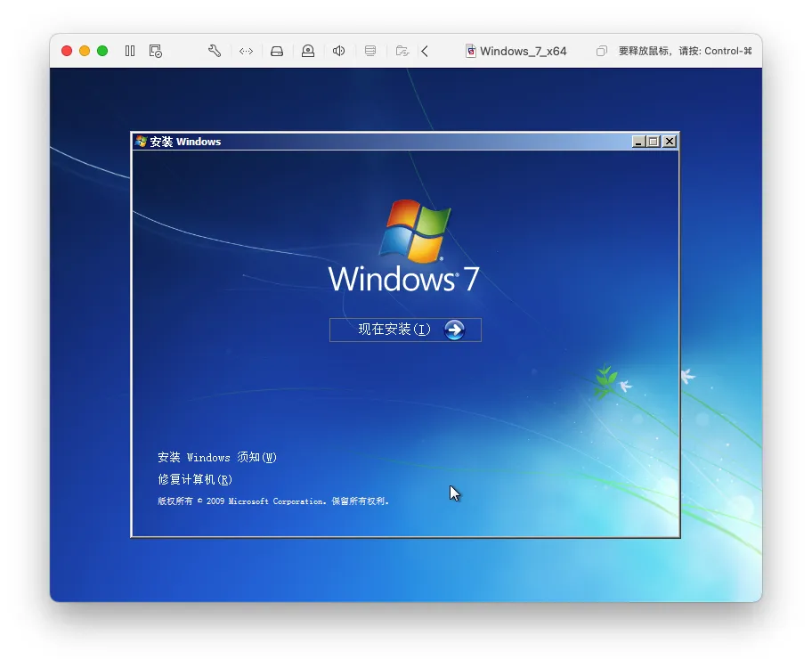812x668 pixels.
Task: Click the 现在安装(I) install button
Action: (405, 330)
